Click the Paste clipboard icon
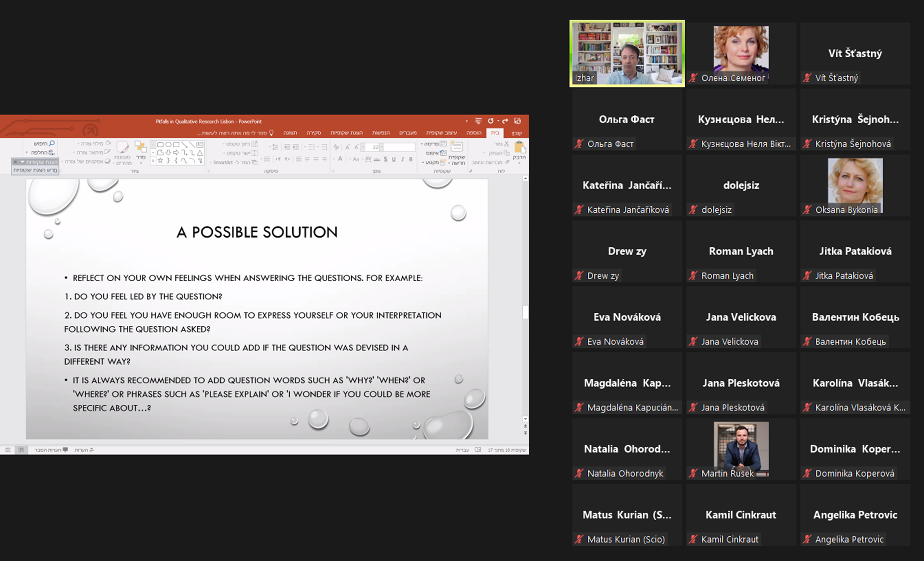Viewport: 924px width, 561px height. point(519,148)
